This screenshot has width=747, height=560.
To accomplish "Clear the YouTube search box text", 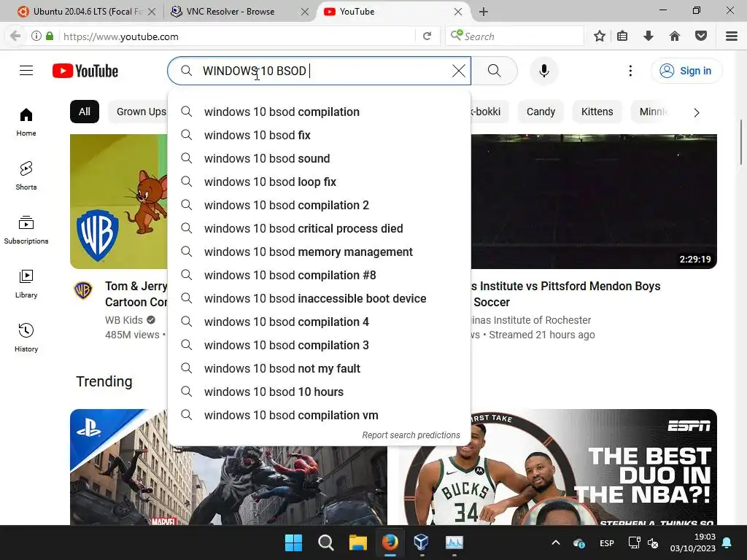I will (458, 71).
